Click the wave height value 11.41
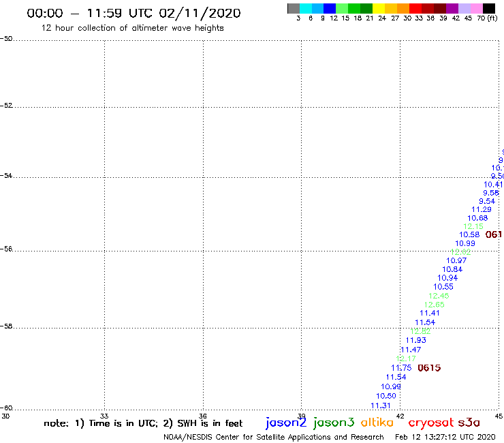Image resolution: width=504 pixels, height=443 pixels. point(430,313)
